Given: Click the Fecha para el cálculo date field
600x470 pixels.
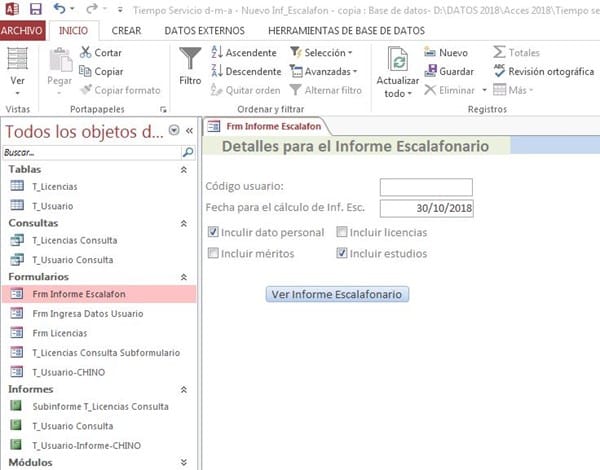Looking at the screenshot, I should (x=427, y=208).
